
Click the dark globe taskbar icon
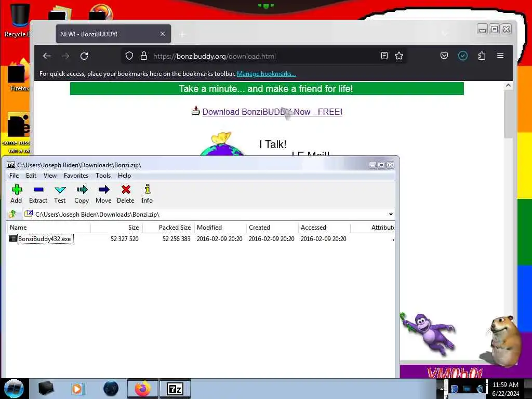111,389
